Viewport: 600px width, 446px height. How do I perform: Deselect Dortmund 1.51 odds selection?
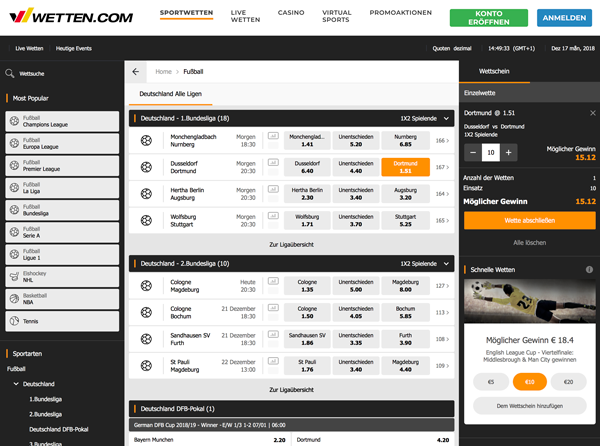pyautogui.click(x=406, y=167)
